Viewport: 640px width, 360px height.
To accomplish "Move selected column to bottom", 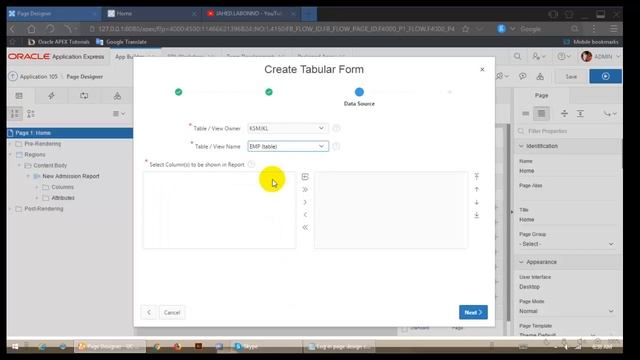I will tap(476, 215).
